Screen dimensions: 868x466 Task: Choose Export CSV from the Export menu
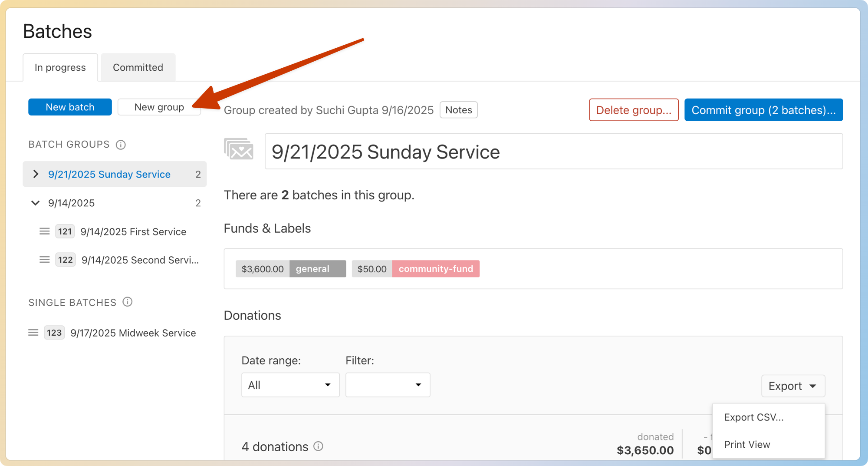coord(754,417)
